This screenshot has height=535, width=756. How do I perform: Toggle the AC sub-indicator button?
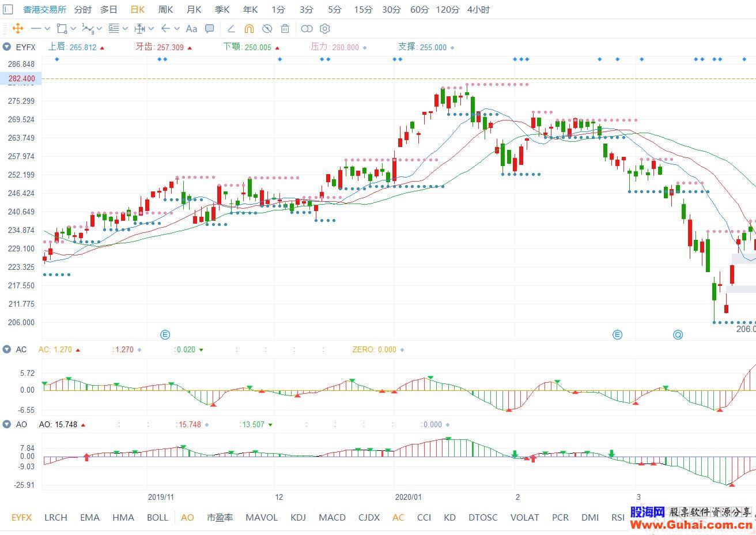pyautogui.click(x=398, y=517)
